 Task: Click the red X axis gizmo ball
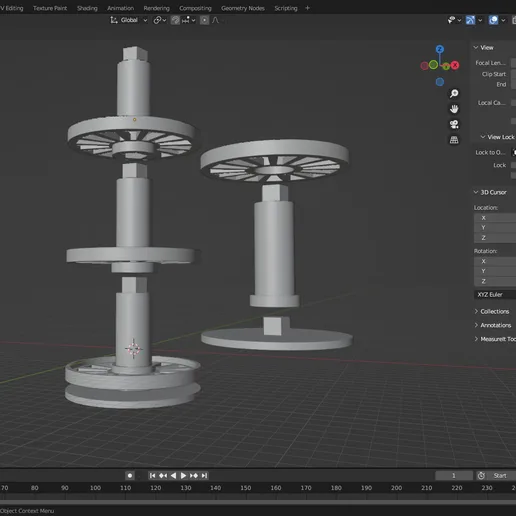(x=455, y=65)
